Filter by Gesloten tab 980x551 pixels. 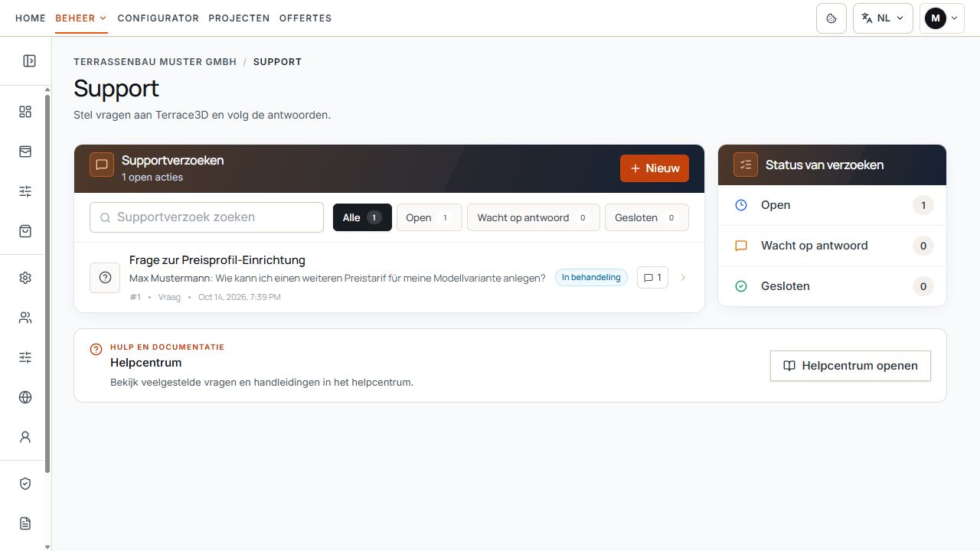[647, 217]
